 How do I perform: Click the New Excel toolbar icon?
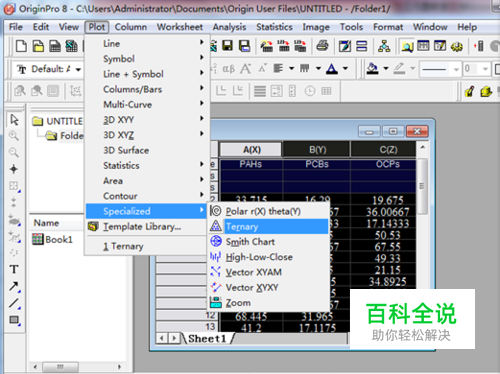(x=71, y=46)
